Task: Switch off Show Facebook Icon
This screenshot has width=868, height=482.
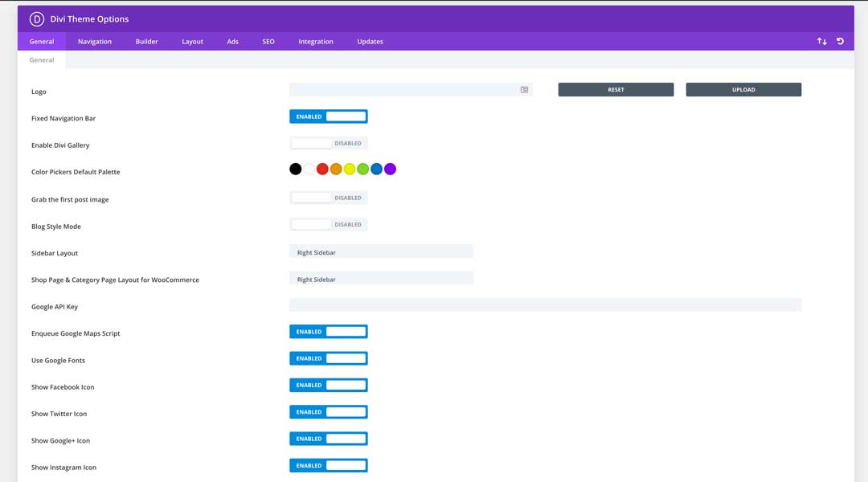Action: [x=328, y=385]
